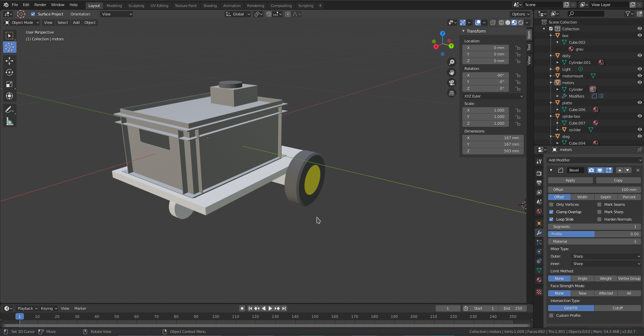This screenshot has width=644, height=336.
Task: Select the Move tool in toolbar
Action: coord(9,61)
